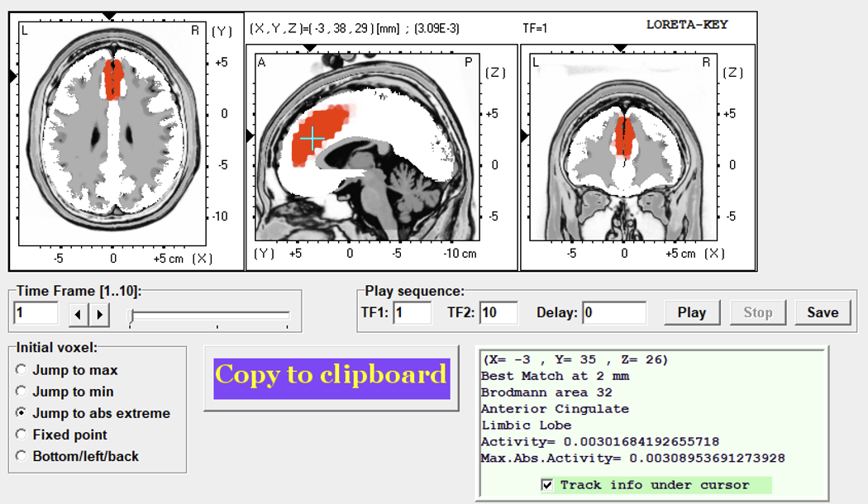Click the Stop sequence button
Viewport: 868px width, 504px height.
pos(758,312)
